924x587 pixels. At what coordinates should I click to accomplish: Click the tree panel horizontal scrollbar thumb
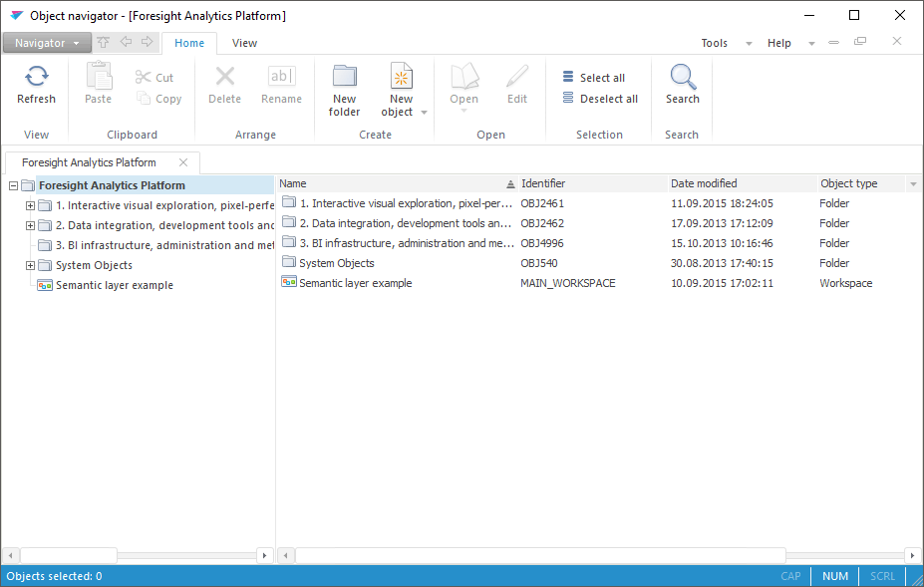pyautogui.click(x=69, y=555)
